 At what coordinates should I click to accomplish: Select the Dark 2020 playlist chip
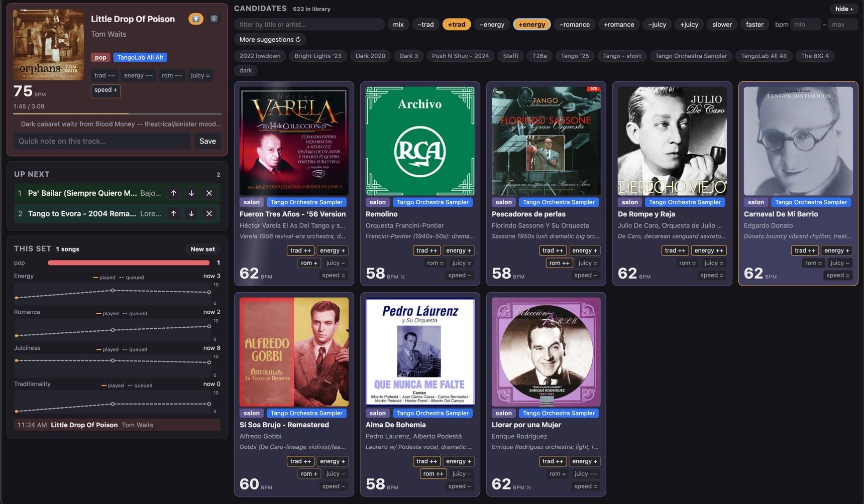click(x=370, y=56)
